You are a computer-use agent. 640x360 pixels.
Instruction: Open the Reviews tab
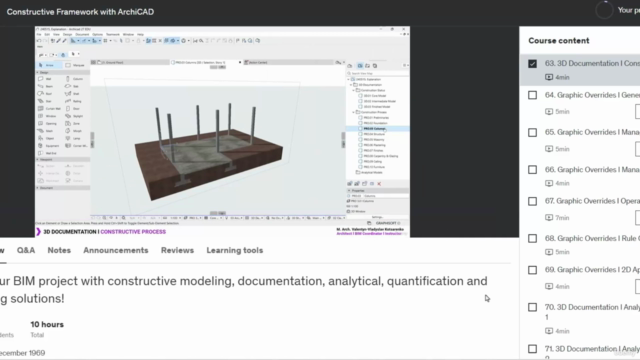coord(177,250)
